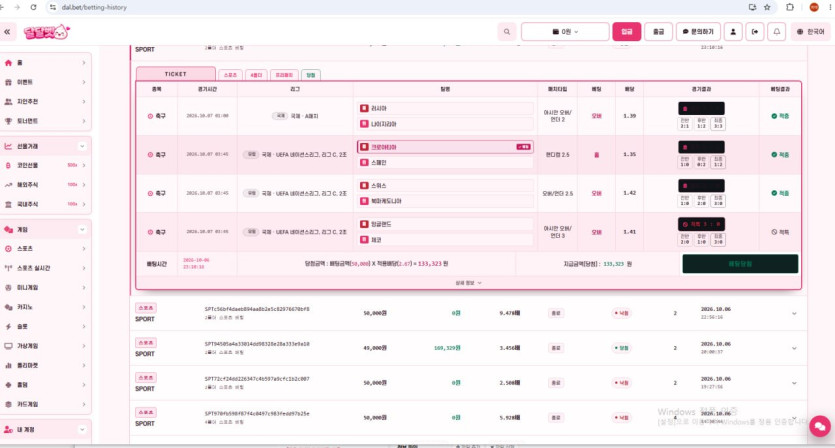
Task: Open the user profile icon
Action: 733,32
